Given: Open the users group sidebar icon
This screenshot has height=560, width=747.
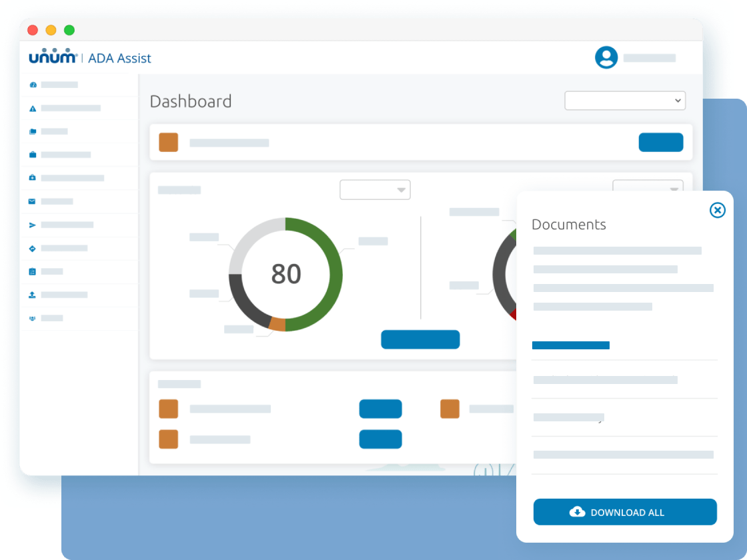Looking at the screenshot, I should click(33, 318).
